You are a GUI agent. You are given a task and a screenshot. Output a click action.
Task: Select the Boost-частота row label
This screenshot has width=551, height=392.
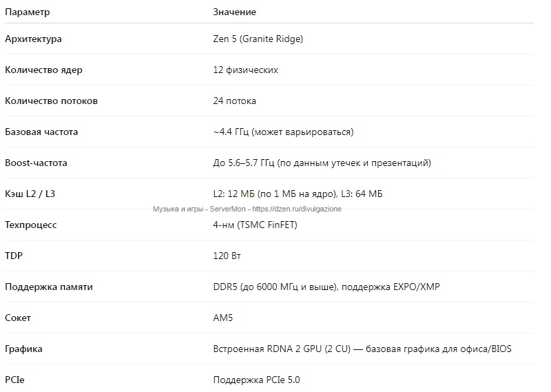tap(36, 163)
